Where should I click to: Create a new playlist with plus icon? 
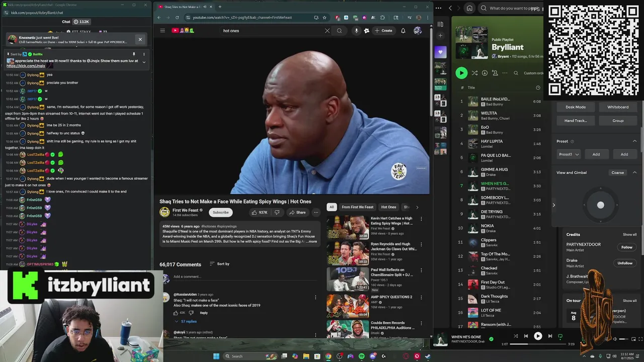point(440,36)
